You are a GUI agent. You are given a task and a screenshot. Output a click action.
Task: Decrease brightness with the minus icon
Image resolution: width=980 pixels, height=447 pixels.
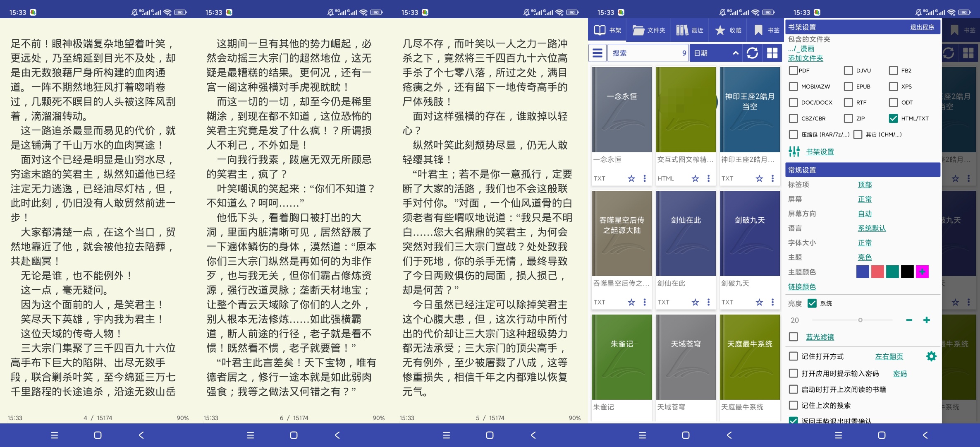click(909, 320)
